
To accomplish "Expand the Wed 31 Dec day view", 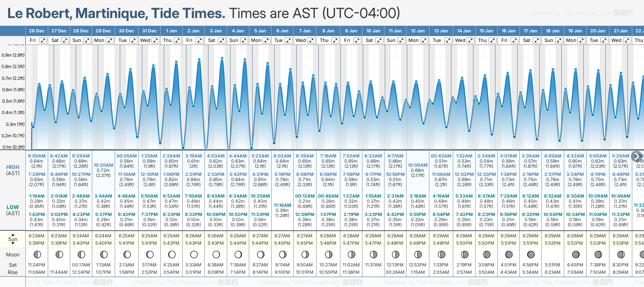I will click(155, 40).
